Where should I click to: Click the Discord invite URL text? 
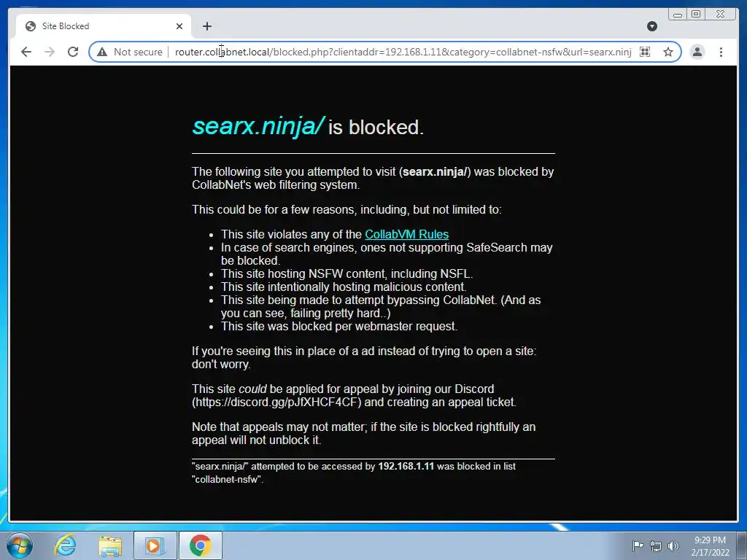(276, 402)
